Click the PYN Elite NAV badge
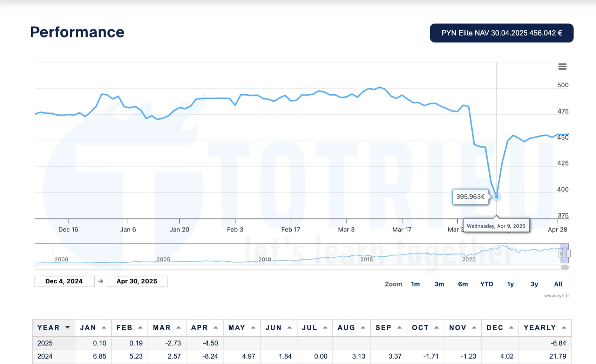Screen dimensions: 596x364 (501, 33)
